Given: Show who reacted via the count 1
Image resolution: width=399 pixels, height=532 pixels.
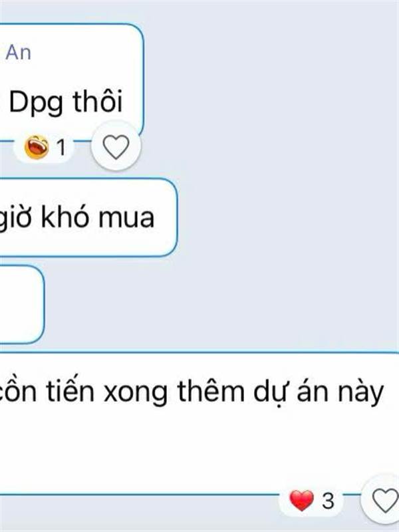Looking at the screenshot, I should coord(61,148).
